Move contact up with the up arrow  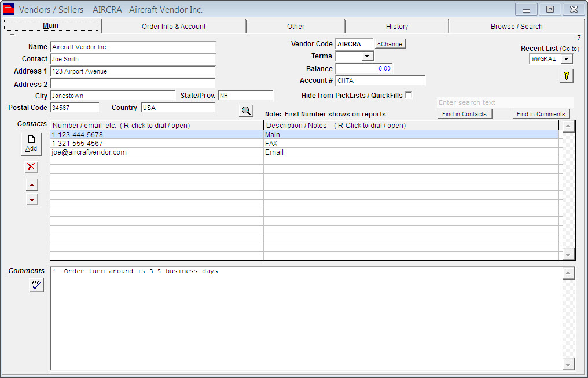[x=32, y=185]
